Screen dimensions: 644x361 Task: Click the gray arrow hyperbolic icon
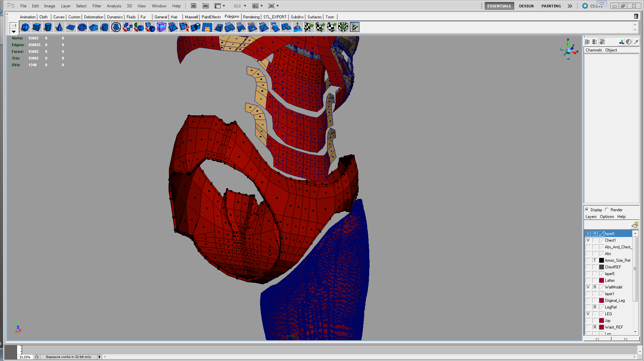pos(636,42)
